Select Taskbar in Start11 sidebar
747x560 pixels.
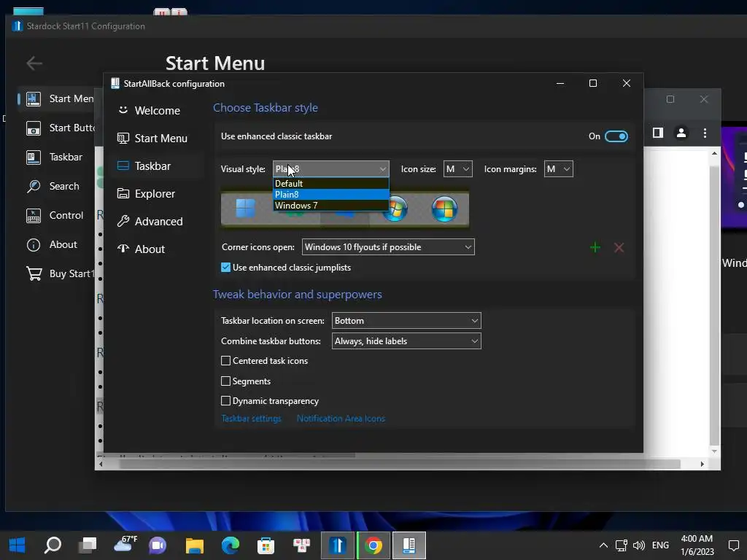(x=54, y=157)
